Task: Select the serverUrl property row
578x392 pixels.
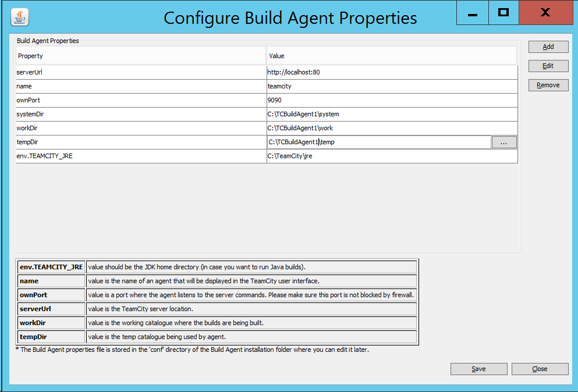Action: 267,72
